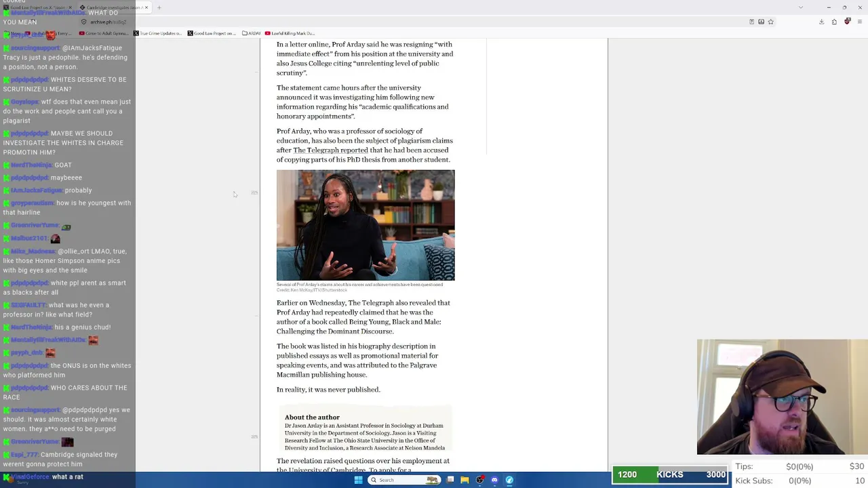
Task: Open the browser hamburger menu
Action: (x=859, y=22)
